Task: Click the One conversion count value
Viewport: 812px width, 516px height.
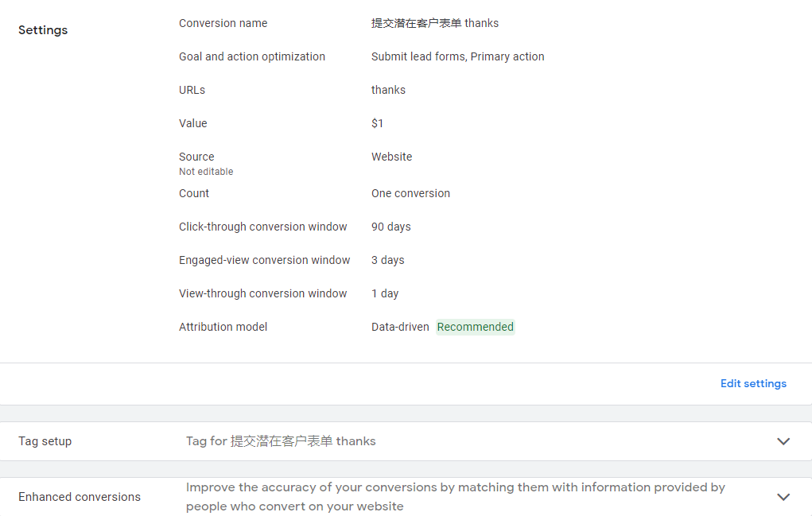Action: (x=410, y=193)
